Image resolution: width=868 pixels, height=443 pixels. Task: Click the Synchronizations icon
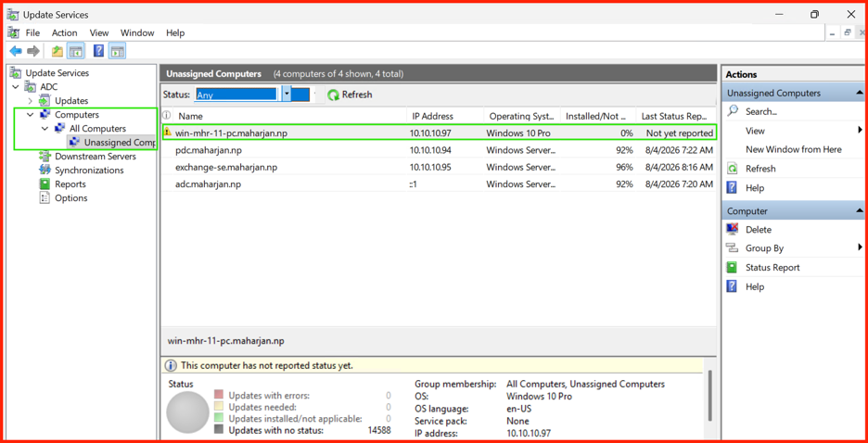point(45,171)
